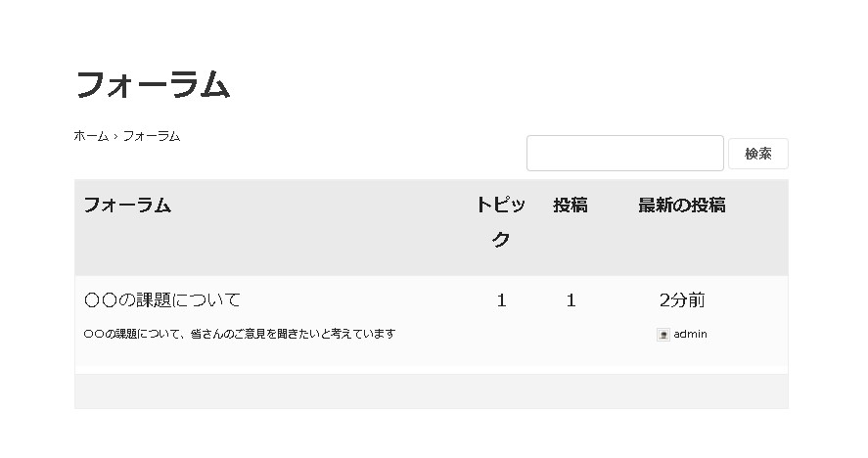The height and width of the screenshot is (458, 868).
Task: Click the empty gray table footer bar
Action: click(x=431, y=391)
